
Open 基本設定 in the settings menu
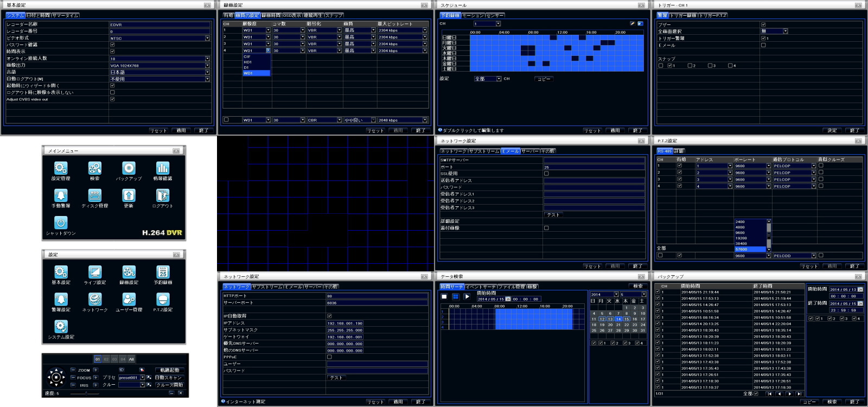61,272
